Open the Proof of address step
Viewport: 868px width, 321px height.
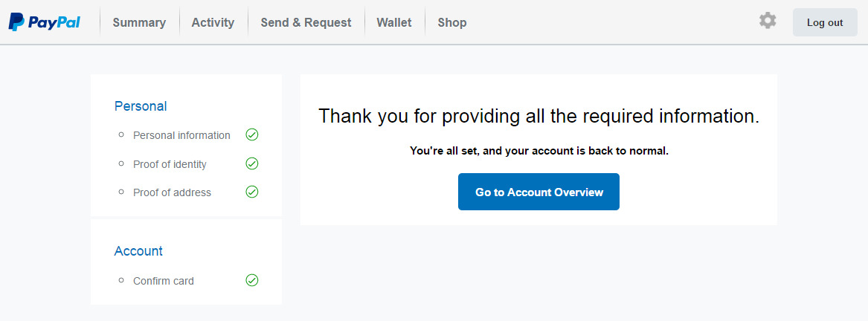click(x=172, y=192)
